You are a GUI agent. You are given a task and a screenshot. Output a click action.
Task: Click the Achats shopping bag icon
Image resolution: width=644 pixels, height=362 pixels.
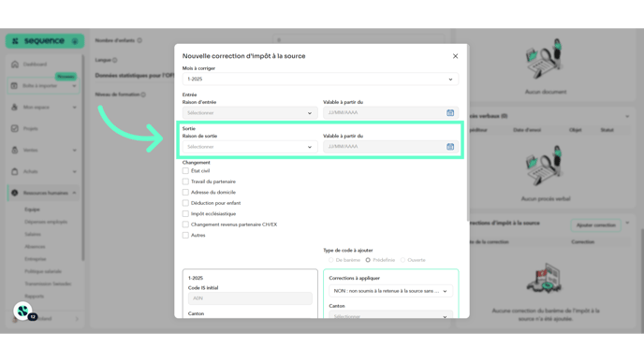tap(14, 171)
